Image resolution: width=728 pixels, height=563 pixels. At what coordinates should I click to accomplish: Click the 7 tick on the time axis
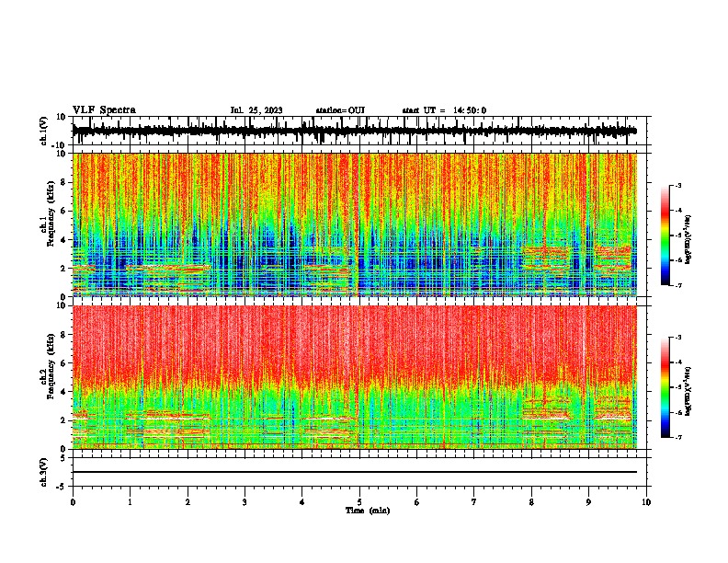click(x=474, y=502)
